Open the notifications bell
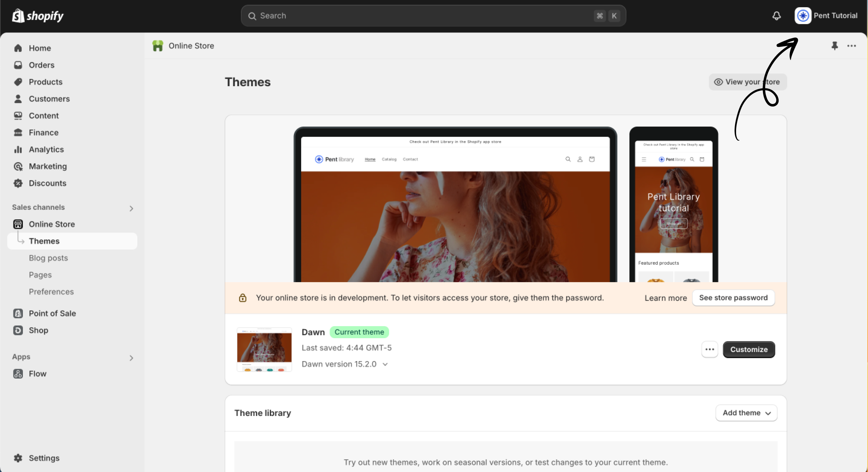This screenshot has height=472, width=868. pos(776,16)
